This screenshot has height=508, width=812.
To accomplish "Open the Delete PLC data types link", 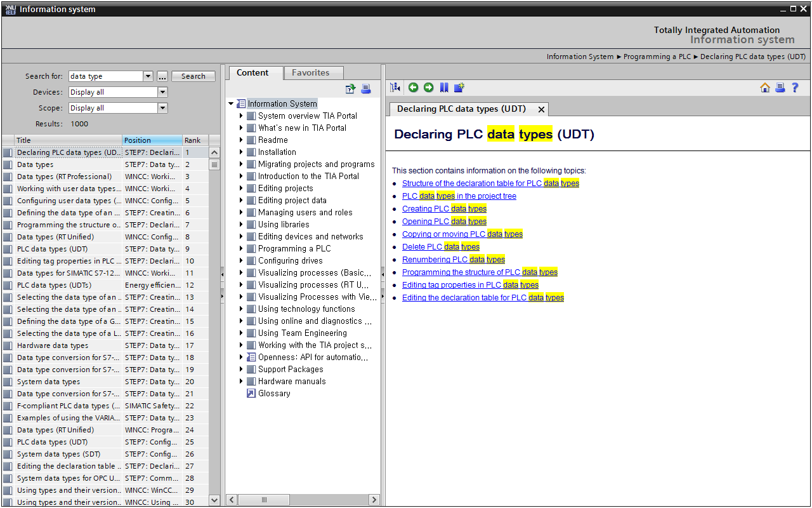I will [x=441, y=246].
